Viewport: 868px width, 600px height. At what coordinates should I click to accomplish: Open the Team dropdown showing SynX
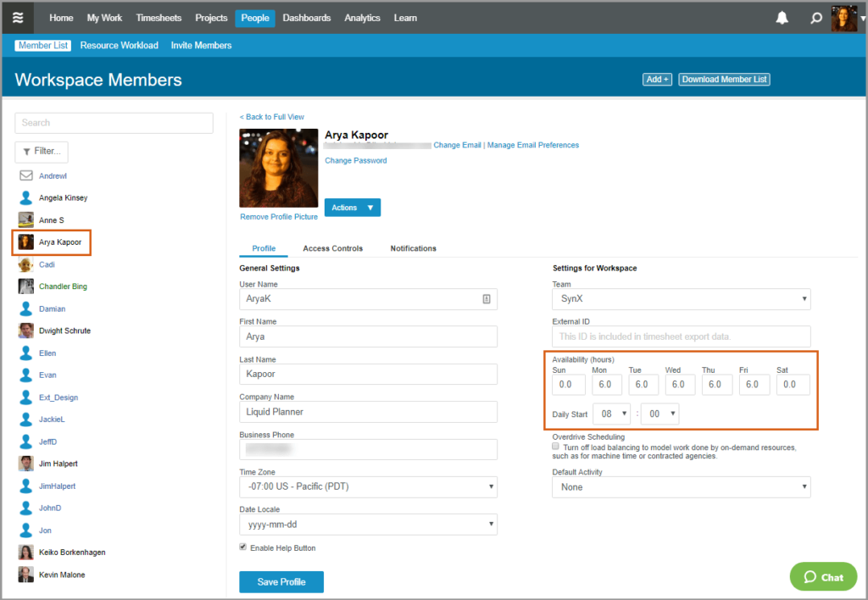tap(681, 299)
